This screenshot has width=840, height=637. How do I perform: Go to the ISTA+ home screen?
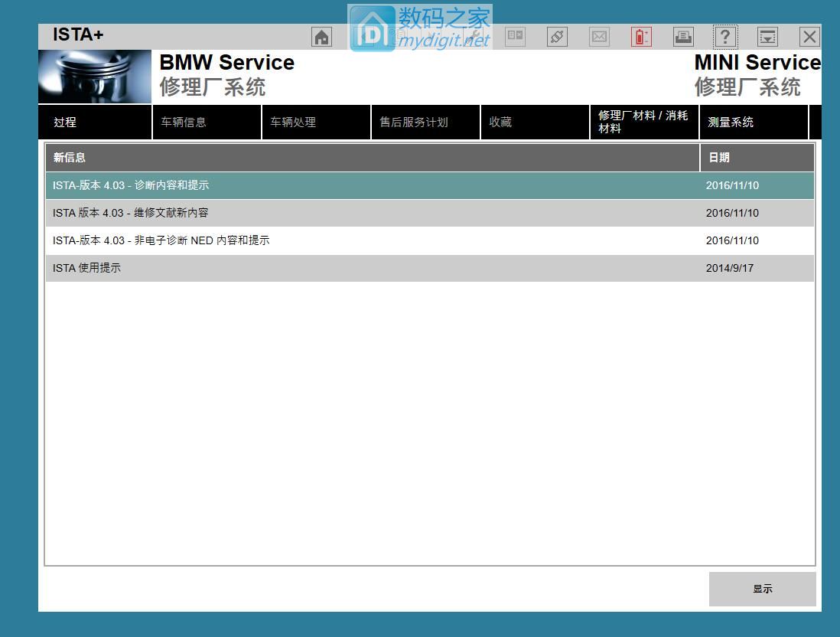321,37
